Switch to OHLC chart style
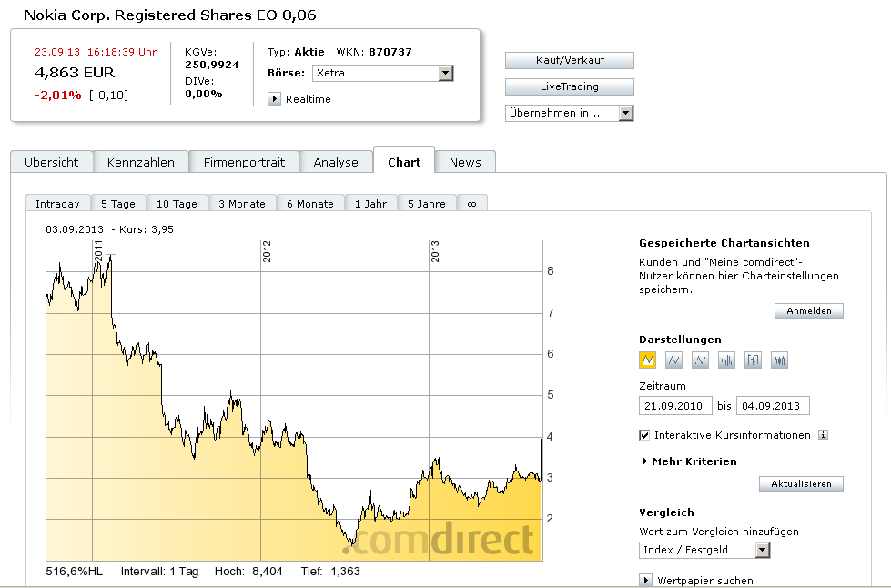891x588 pixels. tap(753, 360)
